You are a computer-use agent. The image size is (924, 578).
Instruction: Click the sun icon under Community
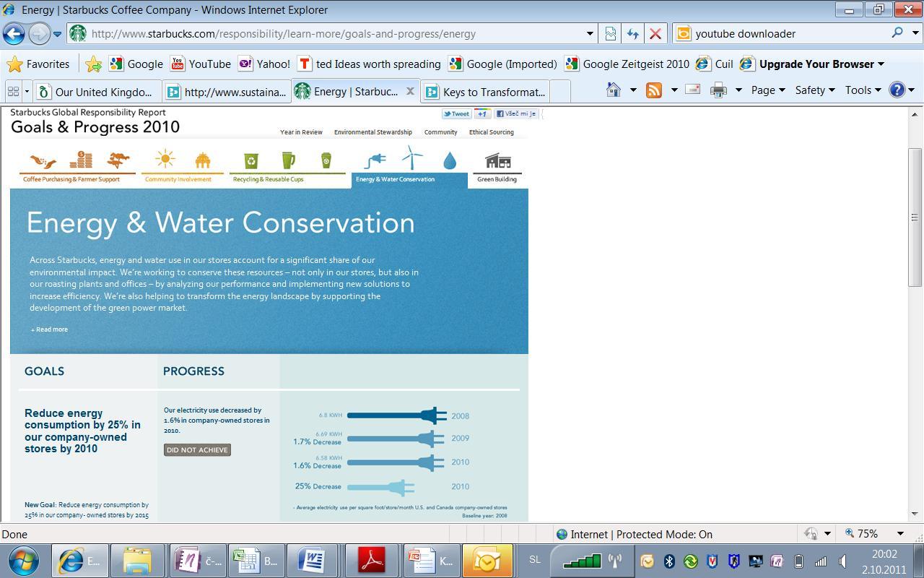click(x=165, y=159)
